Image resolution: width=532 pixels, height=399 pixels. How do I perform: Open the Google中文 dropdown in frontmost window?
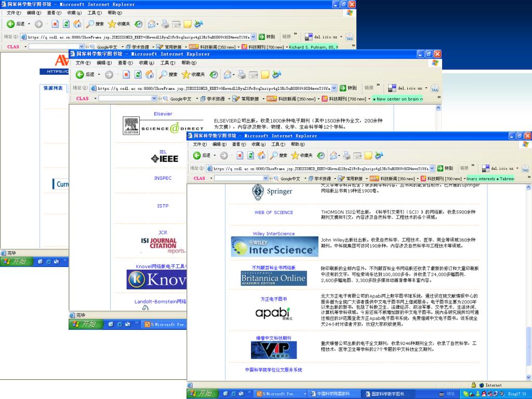(305, 179)
